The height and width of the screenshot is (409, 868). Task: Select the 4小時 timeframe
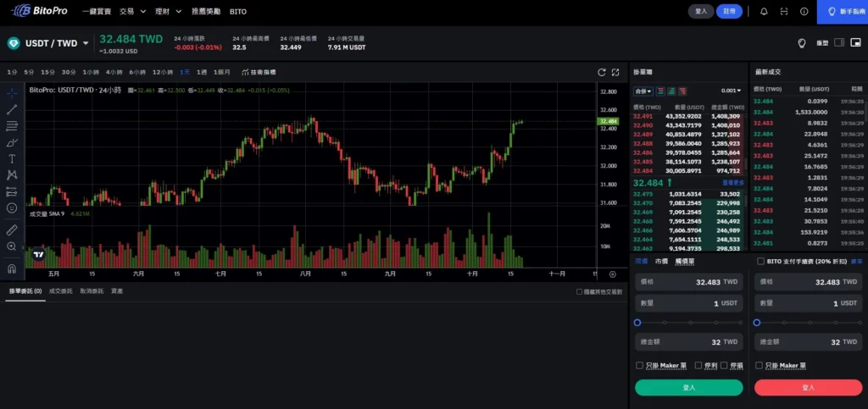pos(114,73)
